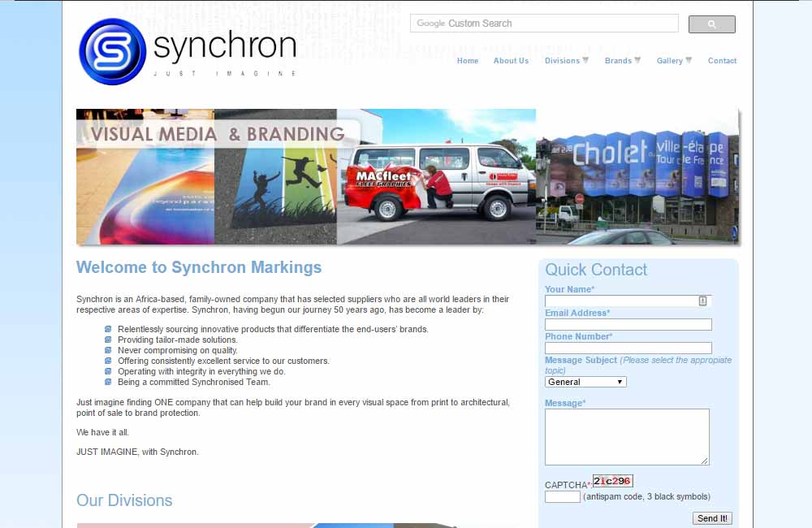Click the text 'JUST IMAGINE, with Synchron.'

[137, 452]
